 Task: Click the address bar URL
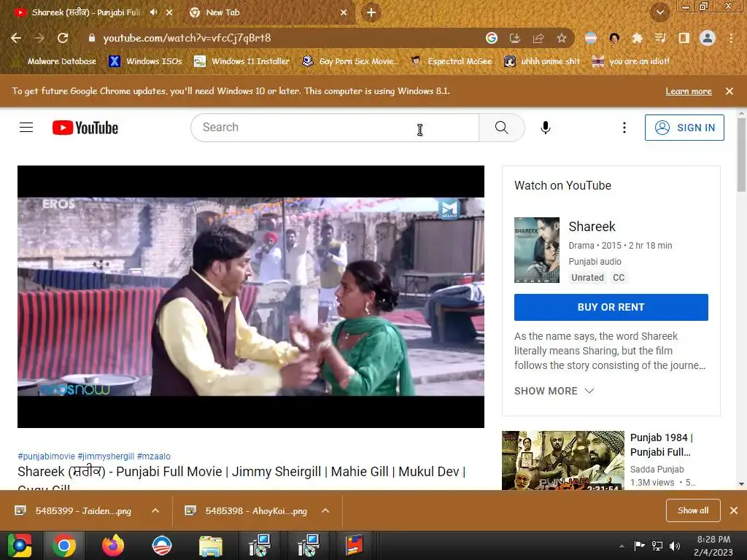(187, 38)
